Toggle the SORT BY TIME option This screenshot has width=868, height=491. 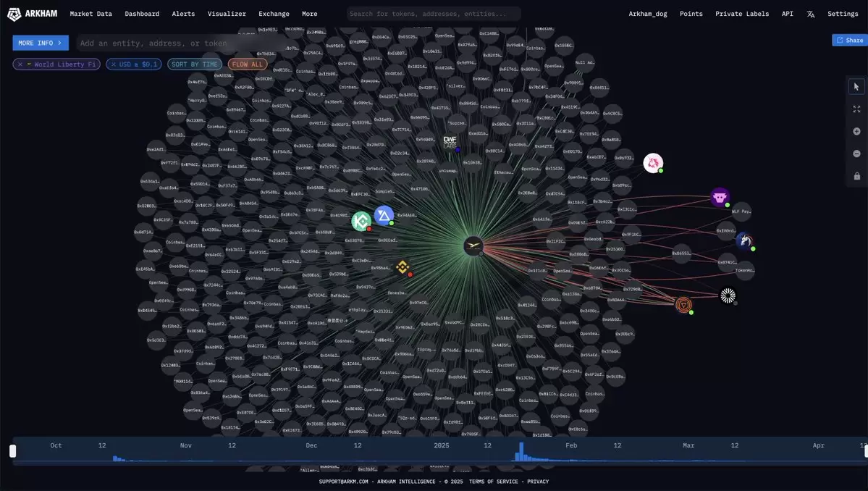pos(194,64)
